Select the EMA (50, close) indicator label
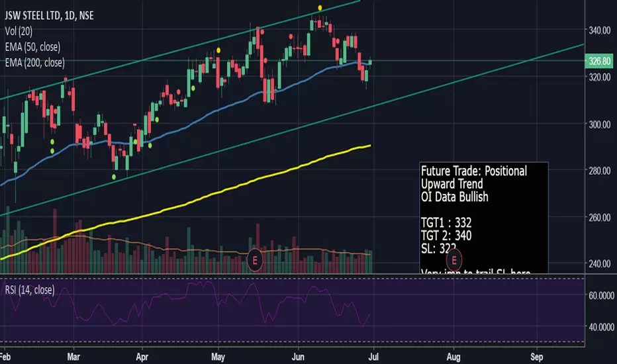 pos(32,47)
